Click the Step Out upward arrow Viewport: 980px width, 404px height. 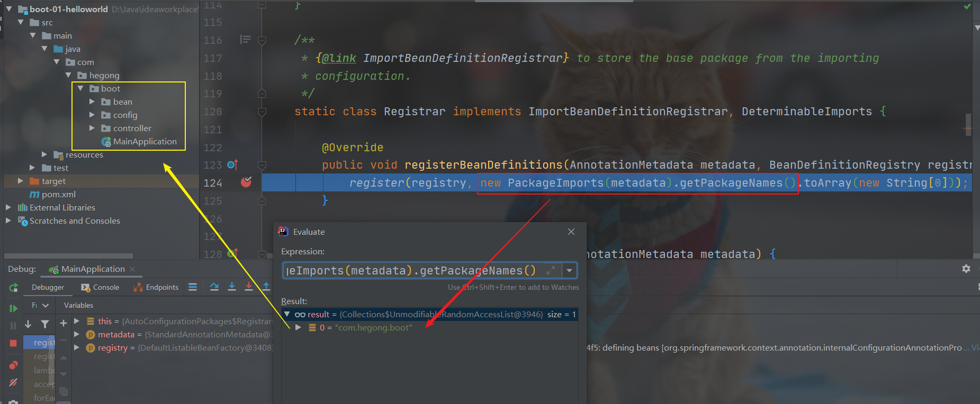coord(266,287)
